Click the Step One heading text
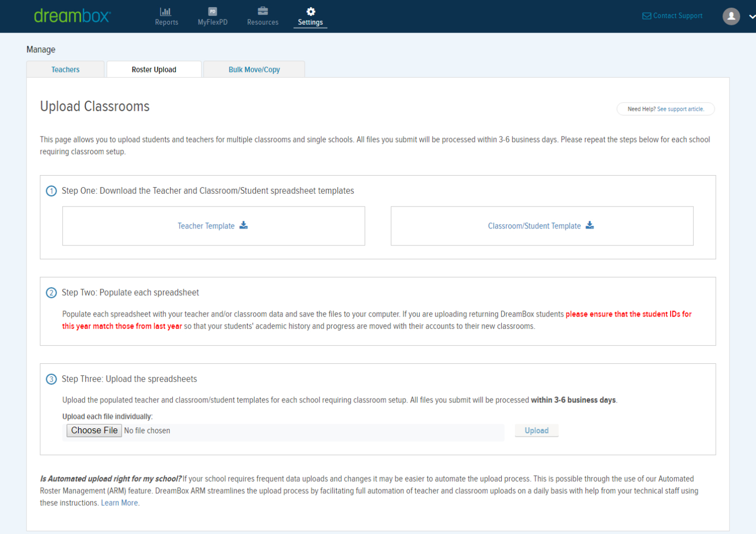Image resolution: width=756 pixels, height=534 pixels. click(x=207, y=190)
